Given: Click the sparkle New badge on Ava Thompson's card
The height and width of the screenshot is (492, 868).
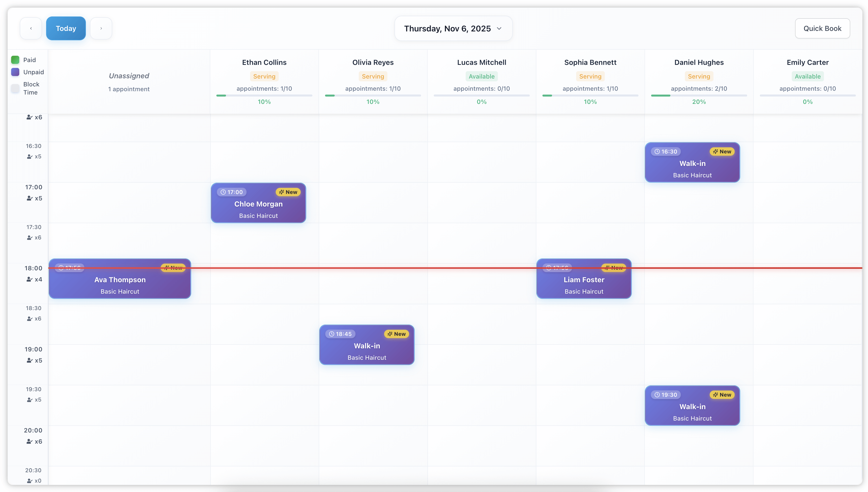Looking at the screenshot, I should pos(173,267).
